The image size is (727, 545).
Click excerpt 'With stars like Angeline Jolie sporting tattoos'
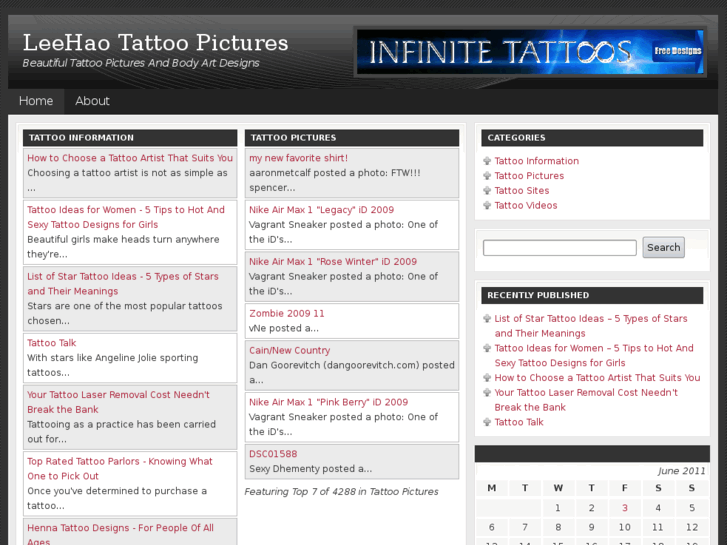coord(113,365)
